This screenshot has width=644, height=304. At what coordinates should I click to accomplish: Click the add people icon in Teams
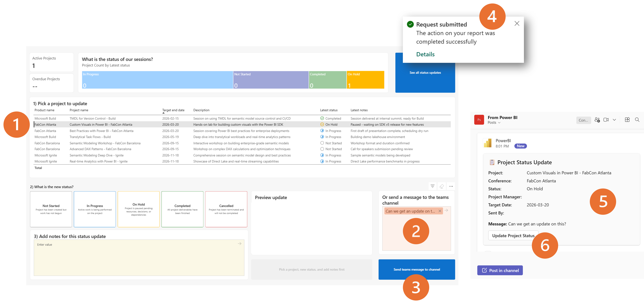(597, 120)
